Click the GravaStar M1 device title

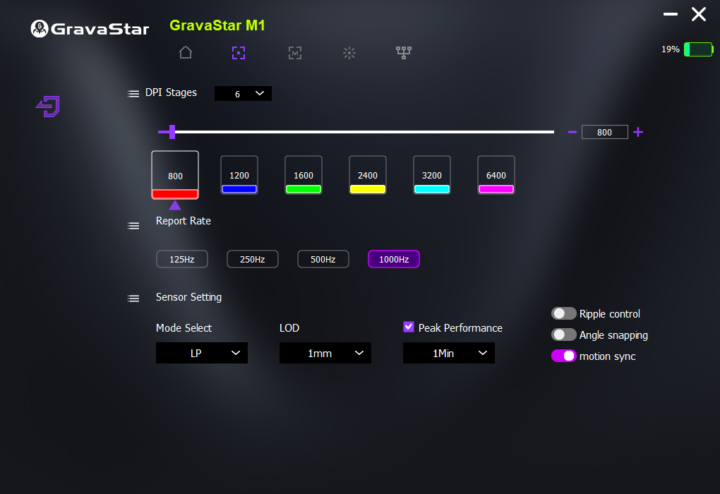(217, 26)
